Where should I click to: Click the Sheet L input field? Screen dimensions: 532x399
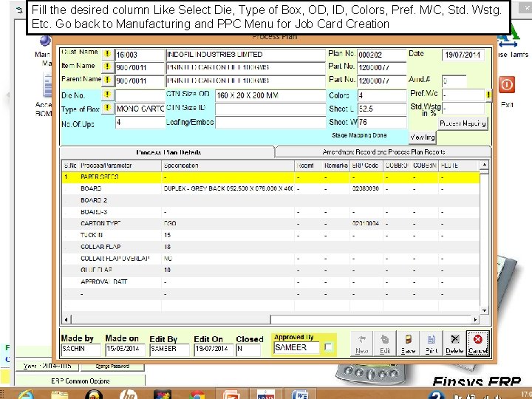[382, 109]
